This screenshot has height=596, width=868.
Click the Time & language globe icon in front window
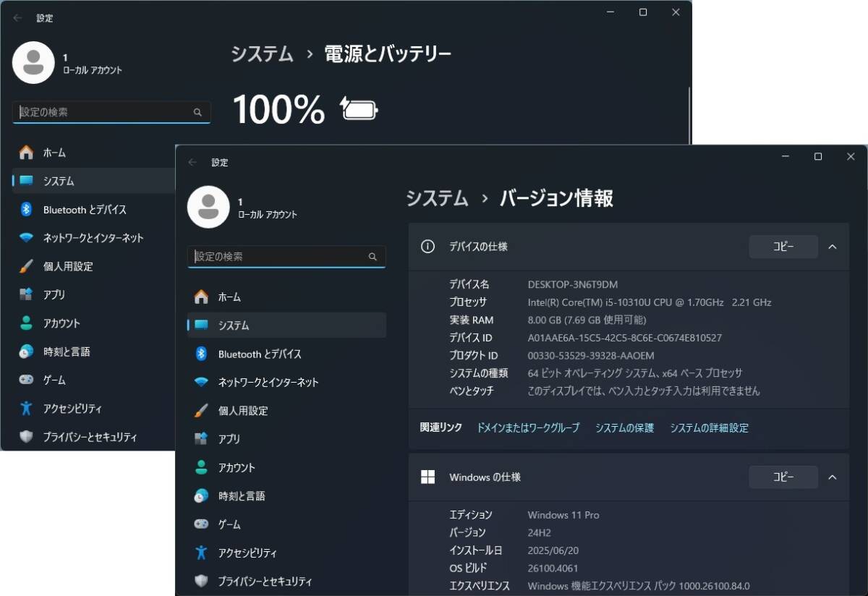[202, 496]
